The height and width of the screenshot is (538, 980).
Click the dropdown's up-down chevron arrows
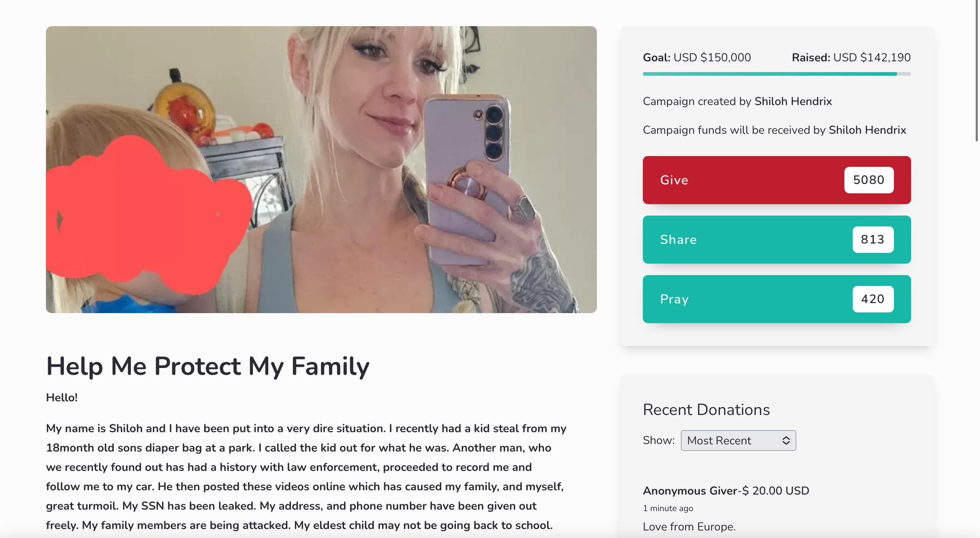(x=786, y=440)
